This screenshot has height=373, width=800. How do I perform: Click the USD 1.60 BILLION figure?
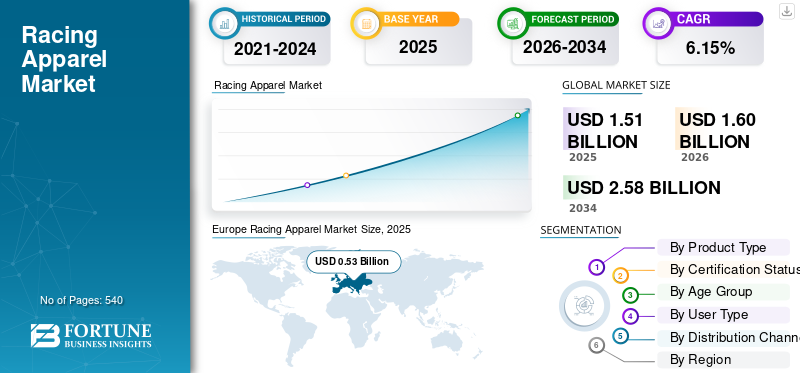(717, 131)
